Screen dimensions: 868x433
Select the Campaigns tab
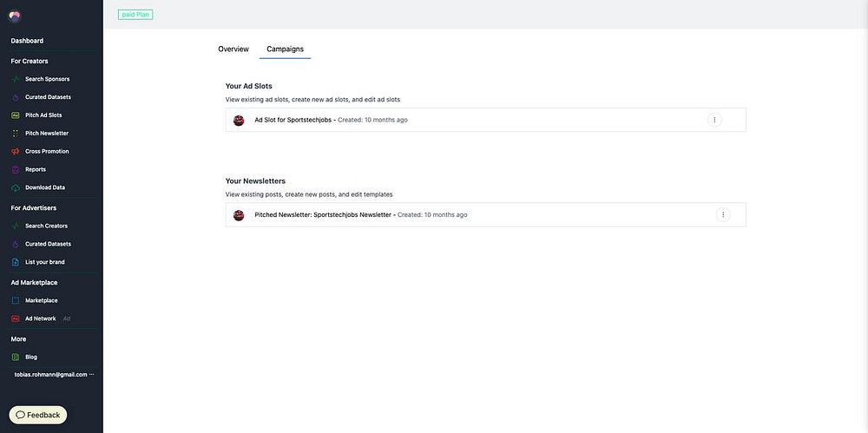[x=285, y=49]
